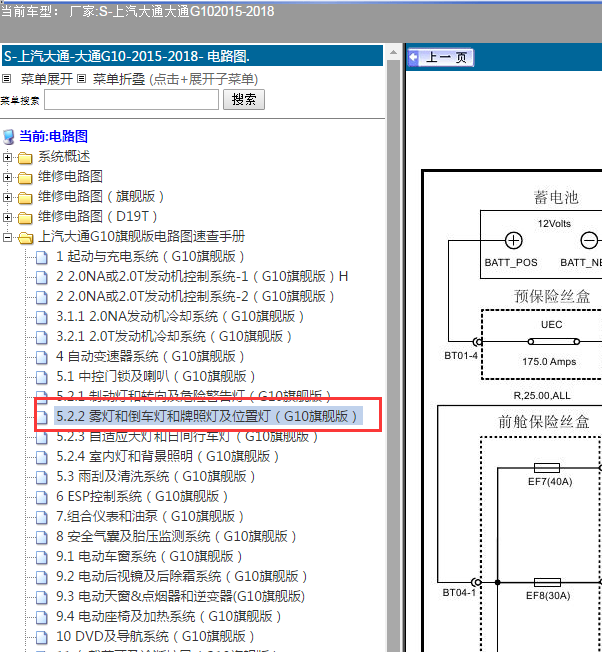The width and height of the screenshot is (602, 652).
Task: Click document icon of 1 起动与充电系统
Action: pyautogui.click(x=42, y=258)
